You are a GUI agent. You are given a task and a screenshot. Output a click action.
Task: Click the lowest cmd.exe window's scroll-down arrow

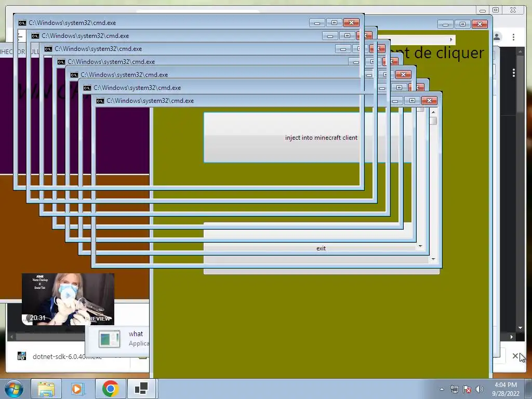433,259
